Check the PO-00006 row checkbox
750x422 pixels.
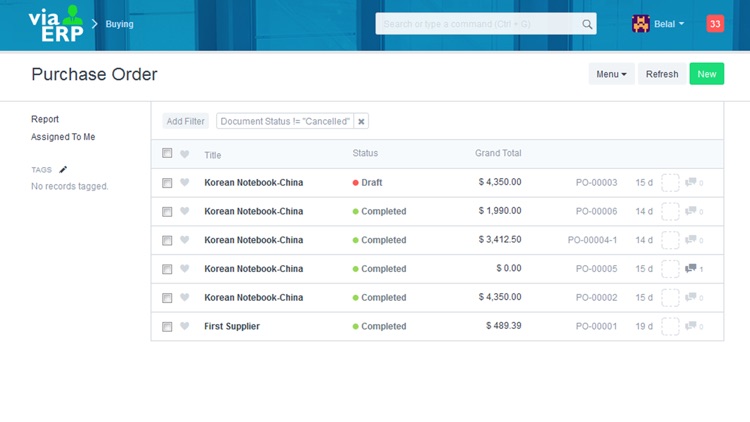(x=167, y=211)
